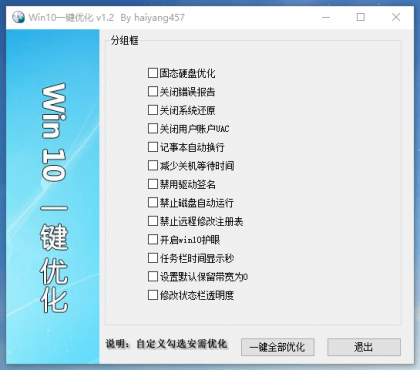
Task: Click the 退出 button
Action: [364, 347]
